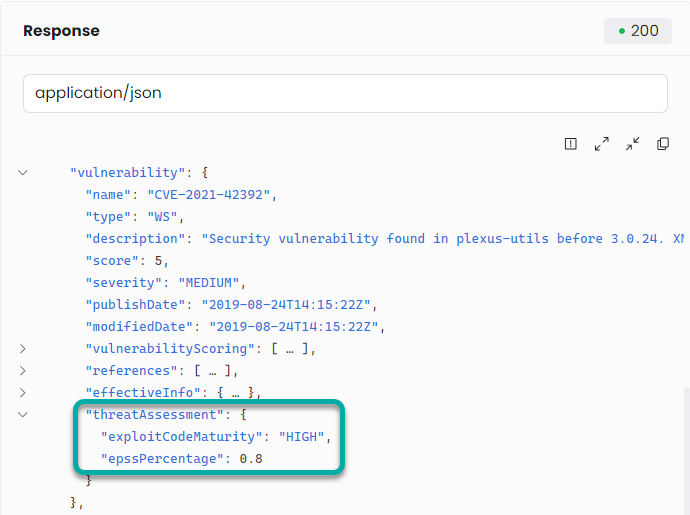690x515 pixels.
Task: Select the 200 response status badge
Action: pyautogui.click(x=638, y=31)
